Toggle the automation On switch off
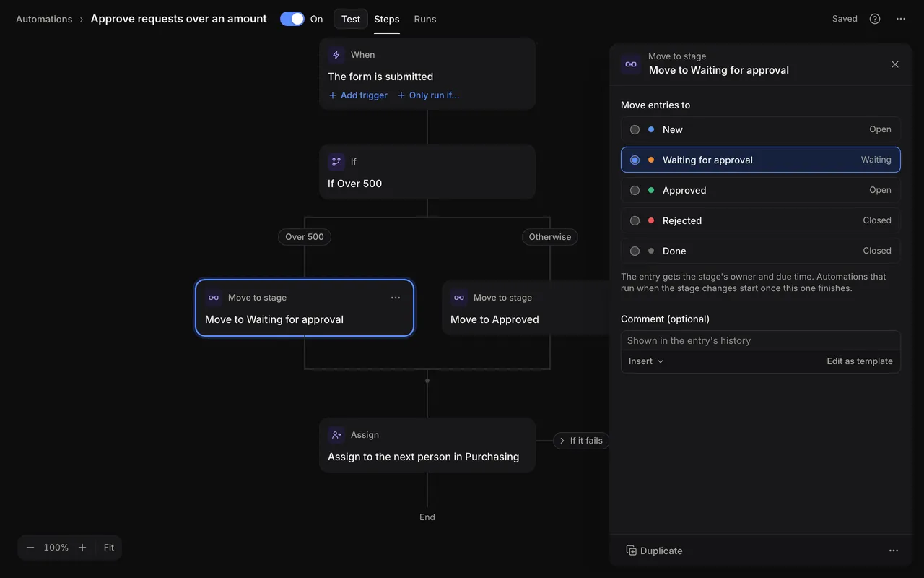Screen dimensions: 924x578 pos(292,19)
